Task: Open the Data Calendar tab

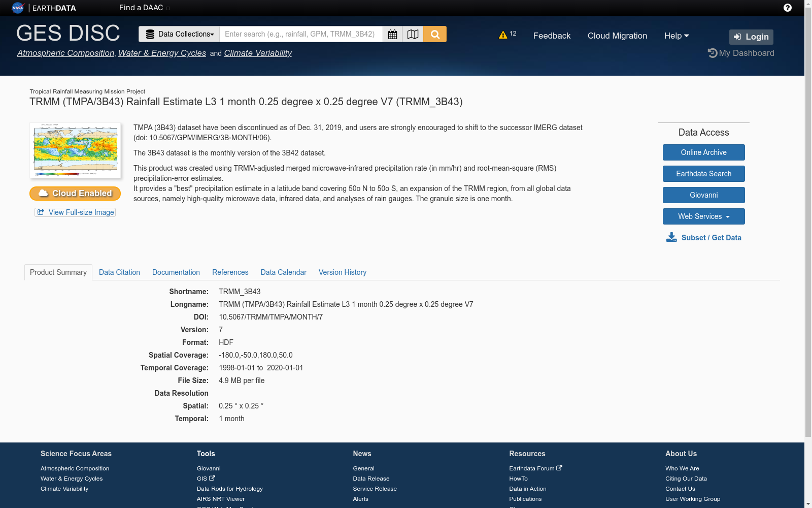Action: pos(284,272)
